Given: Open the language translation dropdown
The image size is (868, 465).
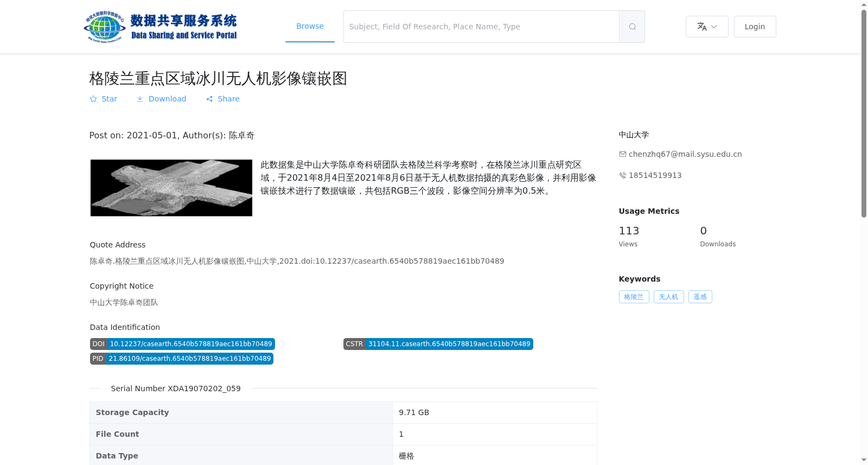Looking at the screenshot, I should 707,27.
